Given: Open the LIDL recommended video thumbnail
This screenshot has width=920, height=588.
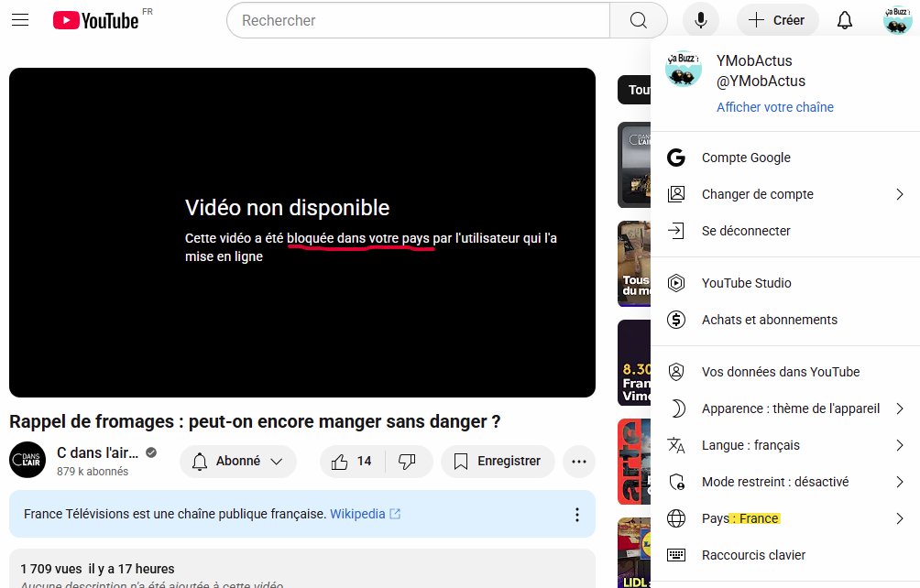Looking at the screenshot, I should pos(634,553).
